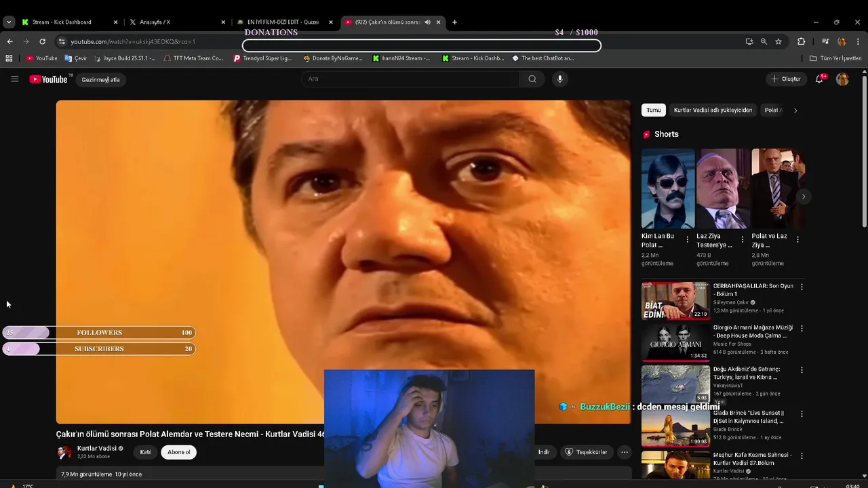The image size is (868, 488).
Task: Switch to the Stream - Kick Dashboard tab
Action: click(x=70, y=22)
